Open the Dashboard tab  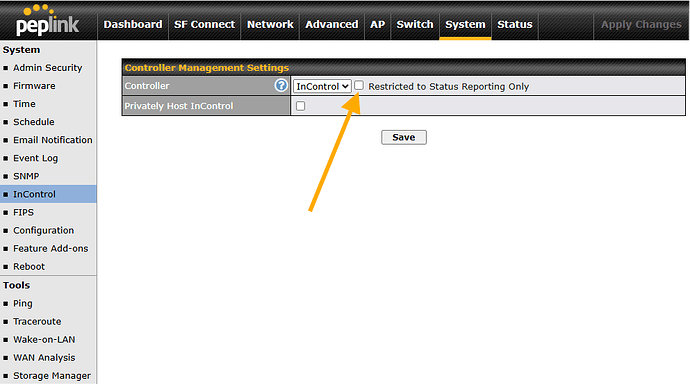pos(133,25)
